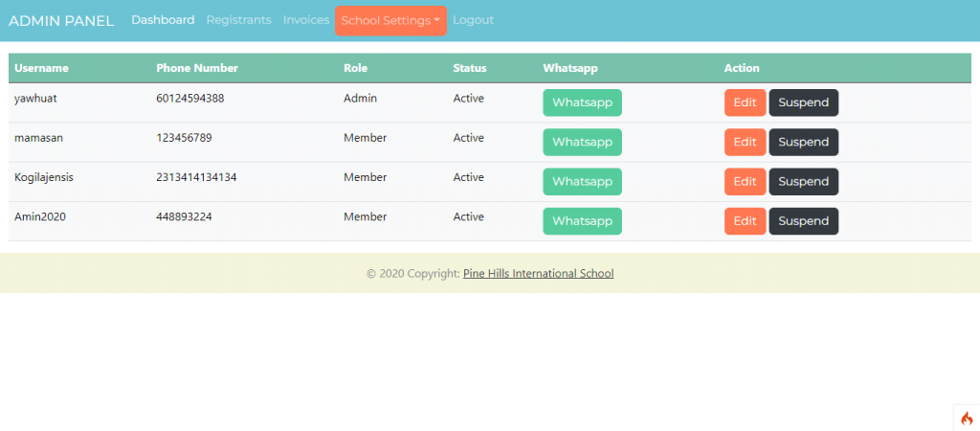Viewport: 980px width, 431px height.
Task: Open the School Settings dropdown
Action: 390,20
